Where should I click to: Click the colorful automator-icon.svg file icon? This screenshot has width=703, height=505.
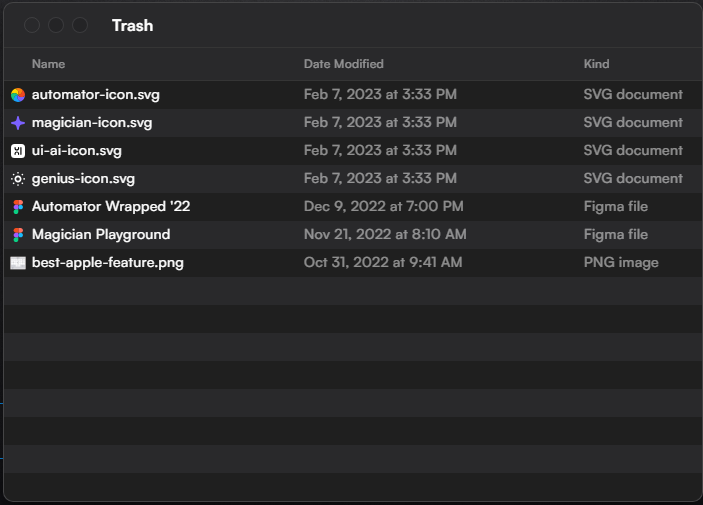[x=18, y=95]
